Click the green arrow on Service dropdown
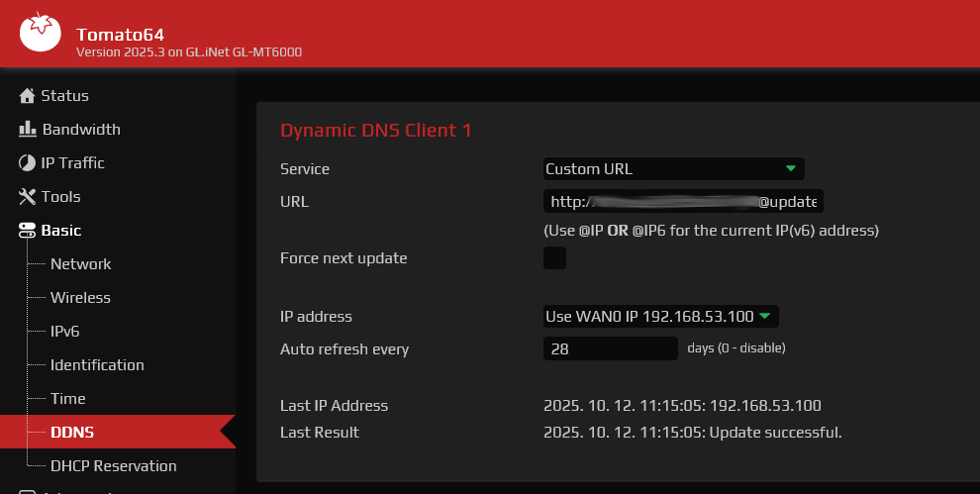The height and width of the screenshot is (494, 980). point(791,169)
